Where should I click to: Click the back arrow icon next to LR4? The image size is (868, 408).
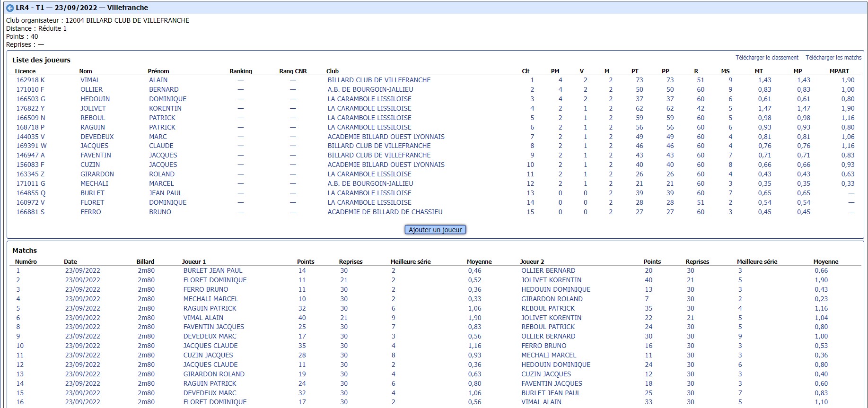coord(9,8)
